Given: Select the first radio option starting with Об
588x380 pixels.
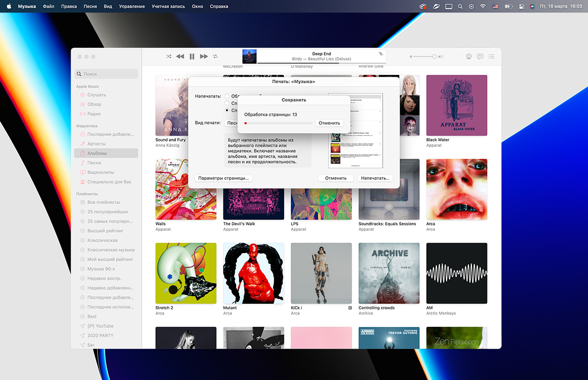Looking at the screenshot, I should pos(227,96).
